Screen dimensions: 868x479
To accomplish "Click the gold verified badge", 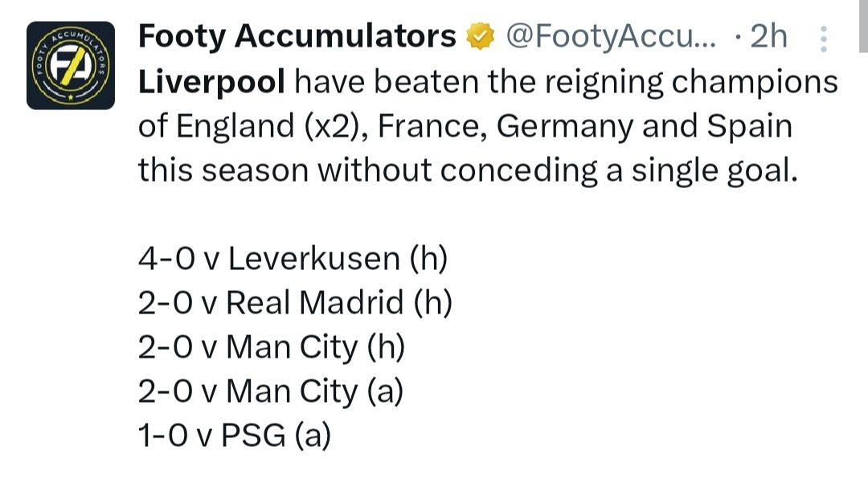I will (x=480, y=36).
